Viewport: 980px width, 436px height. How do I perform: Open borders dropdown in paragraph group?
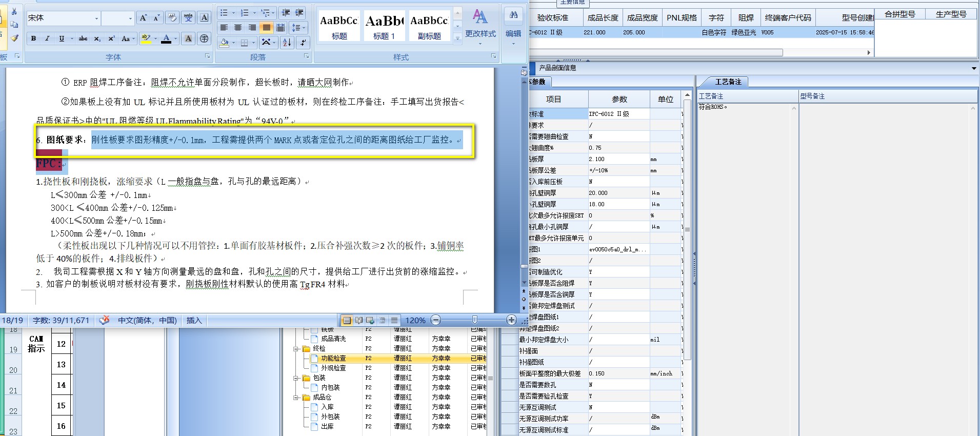pos(254,43)
